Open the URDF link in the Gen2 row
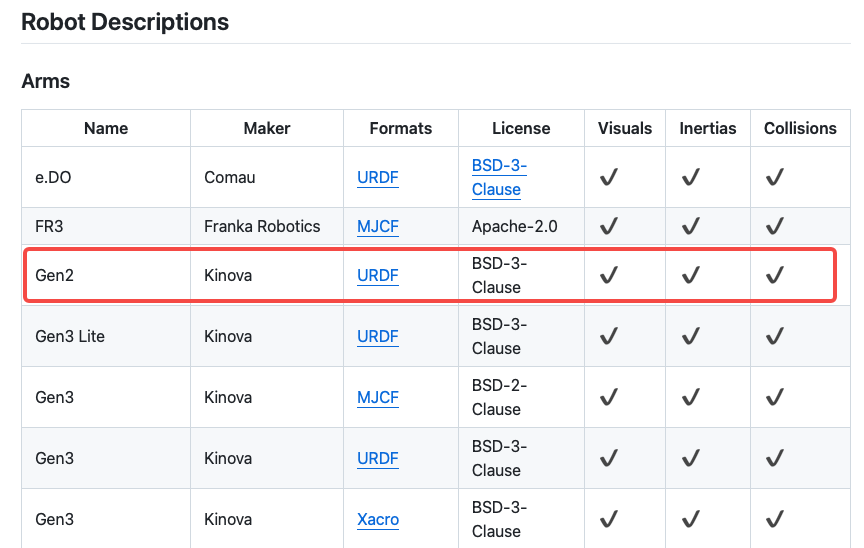This screenshot has width=864, height=548. (x=377, y=275)
